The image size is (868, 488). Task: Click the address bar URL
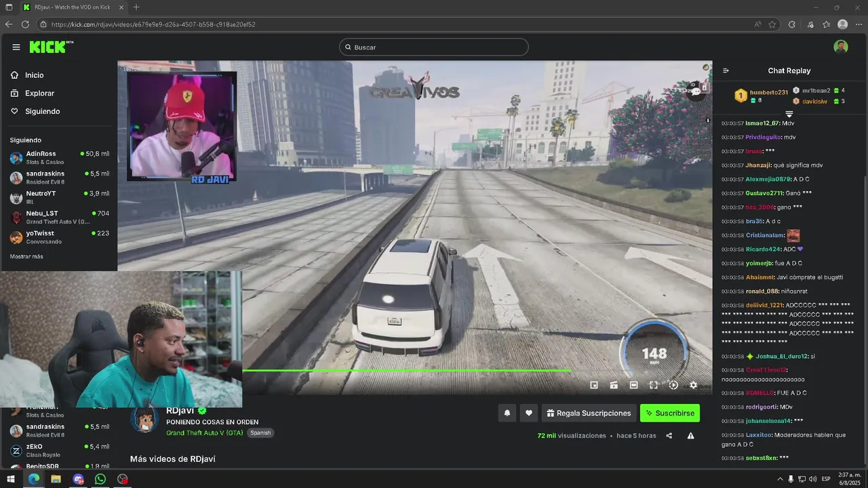(x=153, y=24)
